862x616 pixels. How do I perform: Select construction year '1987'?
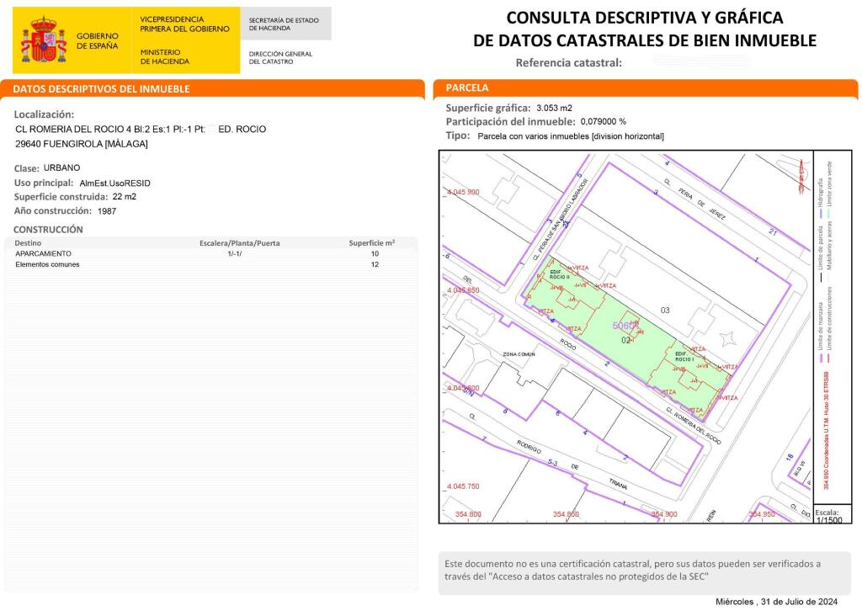[x=107, y=211]
